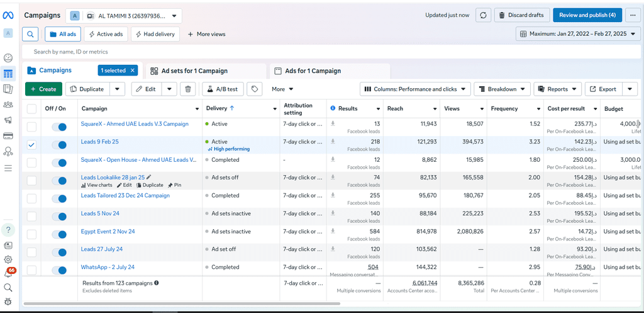This screenshot has width=644, height=313.
Task: Open the Breakdown dropdown
Action: pyautogui.click(x=502, y=89)
